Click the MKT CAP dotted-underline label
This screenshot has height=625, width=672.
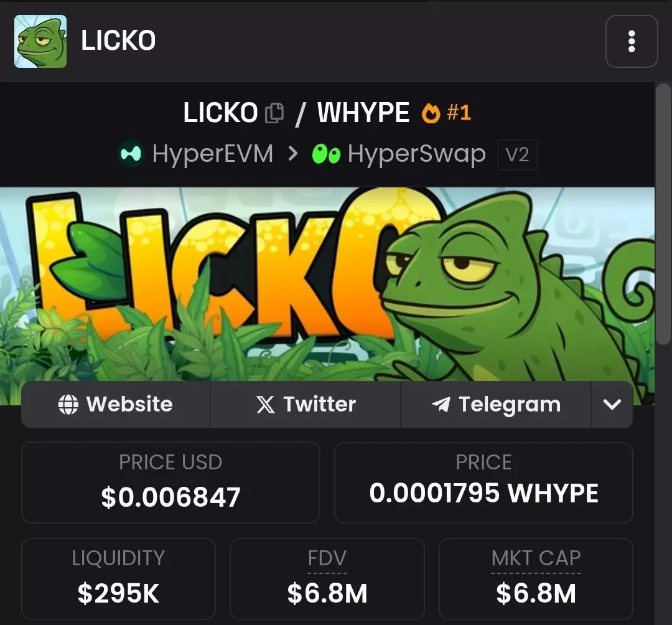pyautogui.click(x=536, y=558)
